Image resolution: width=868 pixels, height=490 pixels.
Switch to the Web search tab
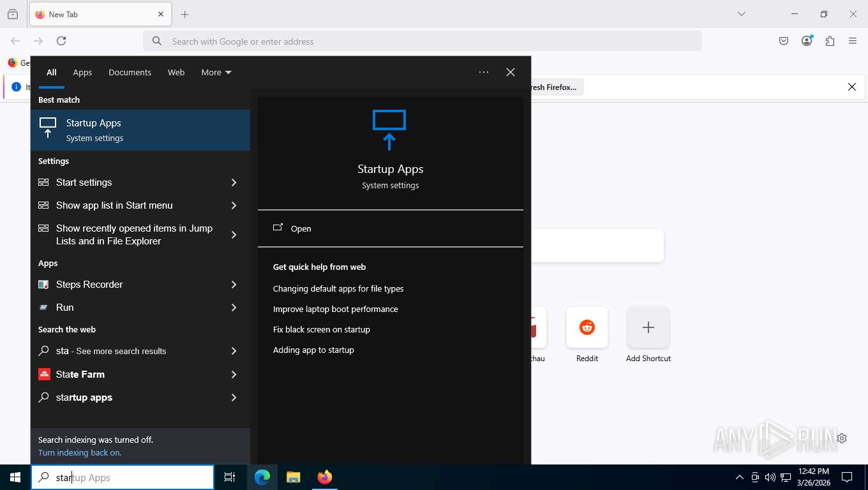pyautogui.click(x=176, y=72)
